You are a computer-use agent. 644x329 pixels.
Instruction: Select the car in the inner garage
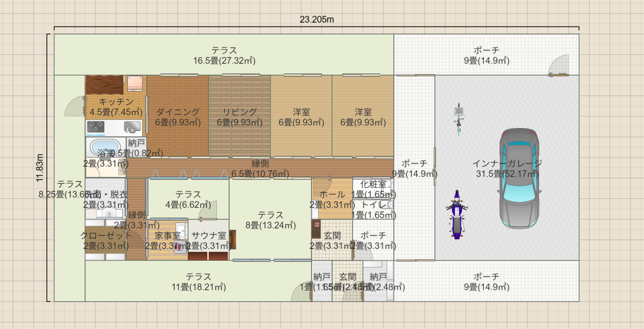coord(519,178)
